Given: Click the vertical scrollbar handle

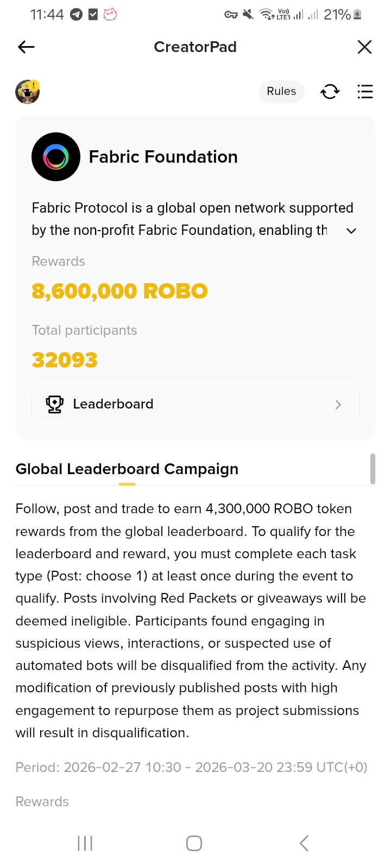Looking at the screenshot, I should click(373, 469).
